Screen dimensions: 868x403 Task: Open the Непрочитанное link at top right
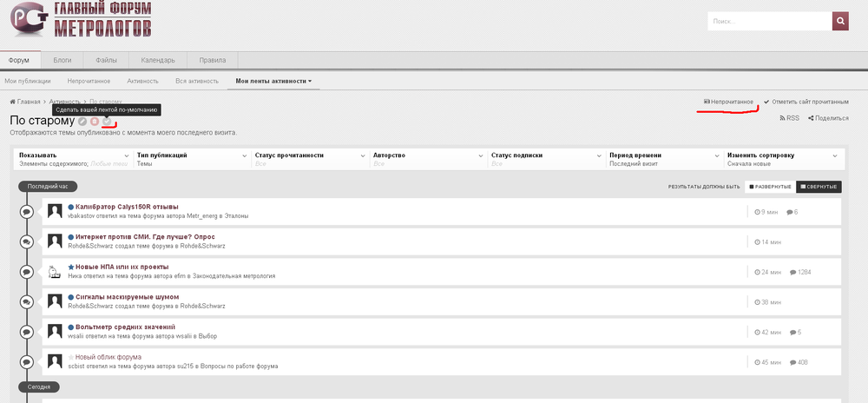(x=728, y=102)
